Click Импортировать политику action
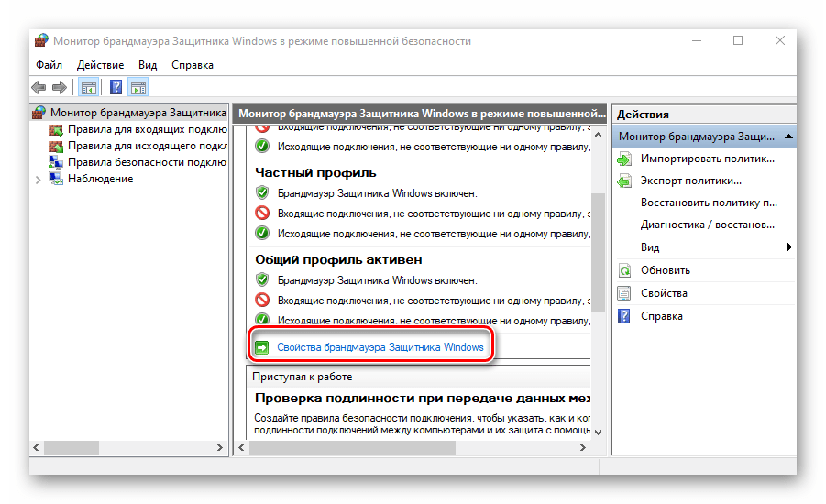 click(708, 159)
